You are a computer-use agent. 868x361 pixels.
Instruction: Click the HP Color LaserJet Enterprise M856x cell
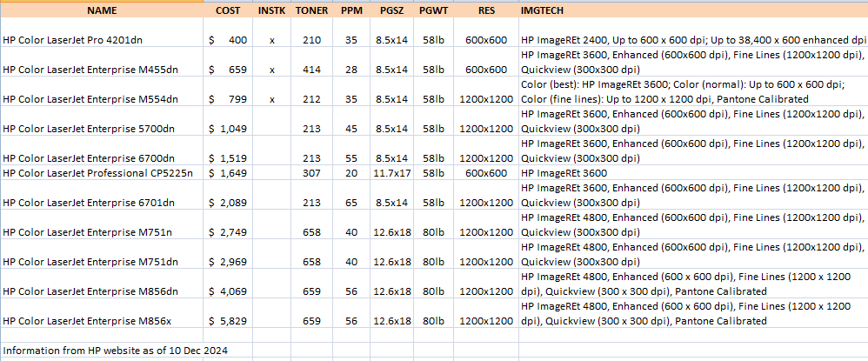(102, 312)
